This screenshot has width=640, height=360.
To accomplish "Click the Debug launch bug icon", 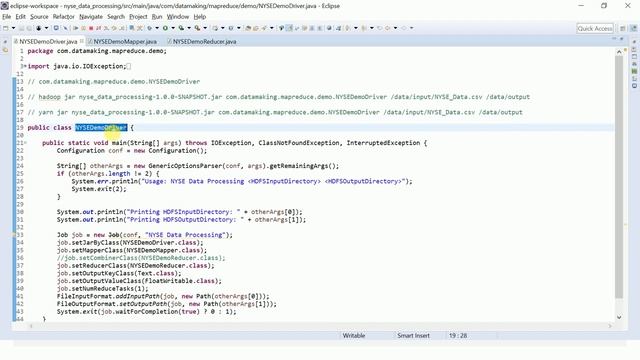I will click(149, 28).
